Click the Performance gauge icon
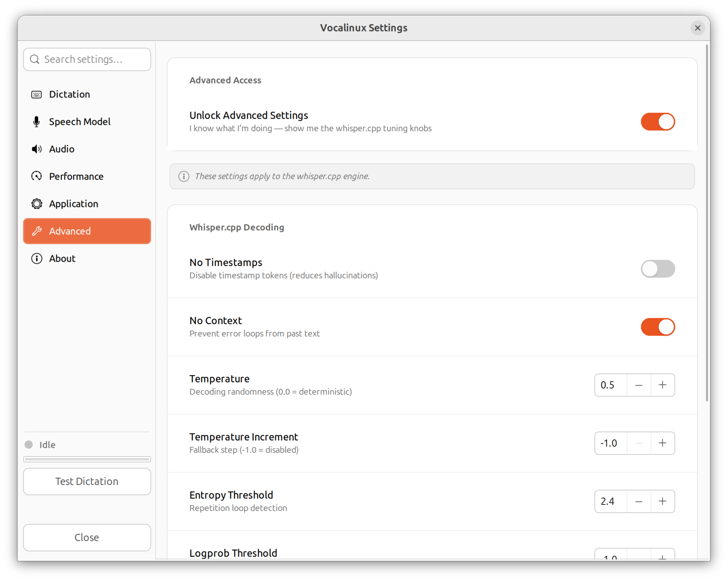This screenshot has width=728, height=581. pos(37,177)
